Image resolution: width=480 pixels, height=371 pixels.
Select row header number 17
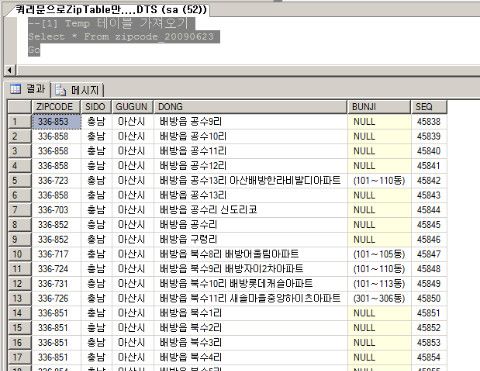point(19,357)
